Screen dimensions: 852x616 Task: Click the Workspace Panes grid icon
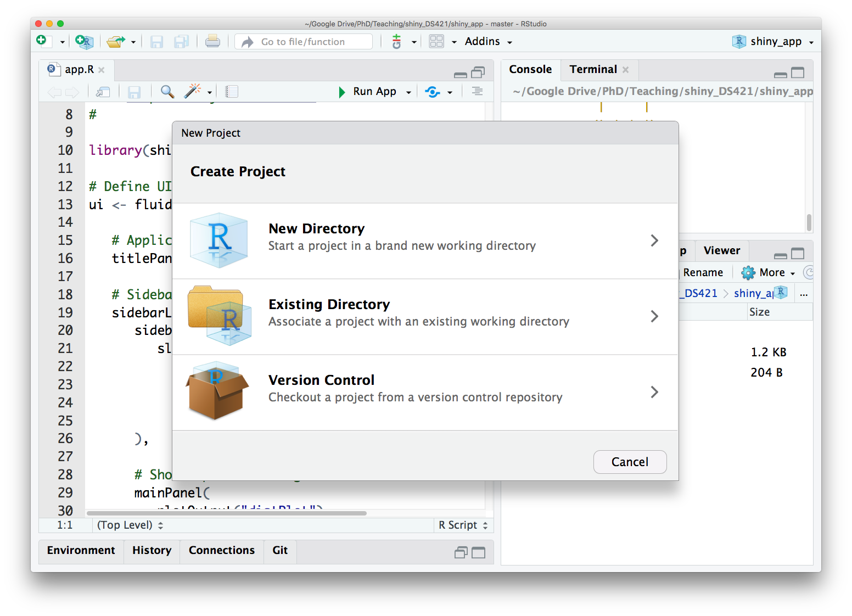coord(436,41)
